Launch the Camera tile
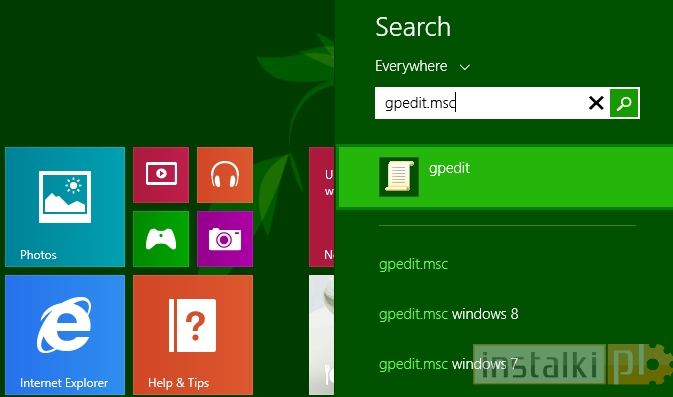This screenshot has width=673, height=397. click(x=225, y=239)
